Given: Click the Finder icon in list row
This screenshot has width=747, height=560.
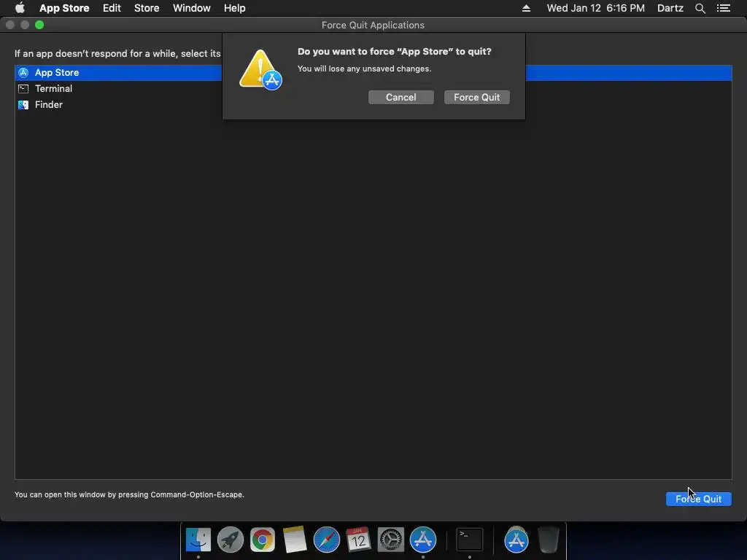Looking at the screenshot, I should click(23, 105).
